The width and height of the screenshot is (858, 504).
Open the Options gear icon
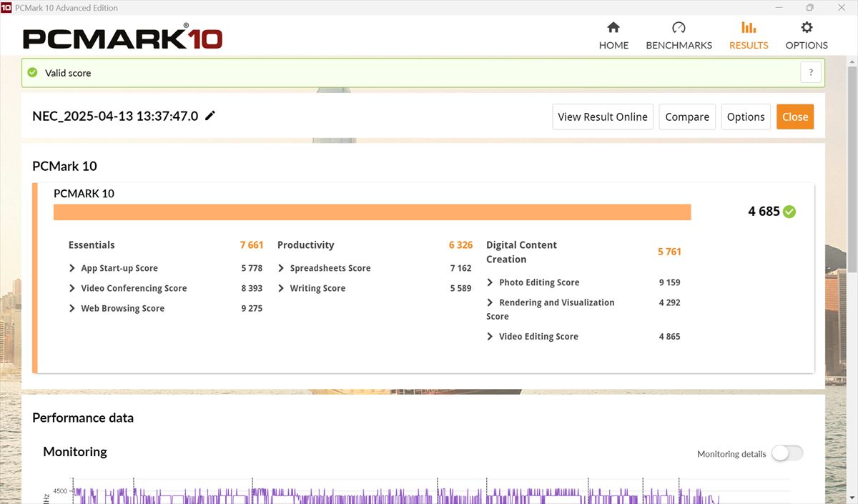[807, 27]
